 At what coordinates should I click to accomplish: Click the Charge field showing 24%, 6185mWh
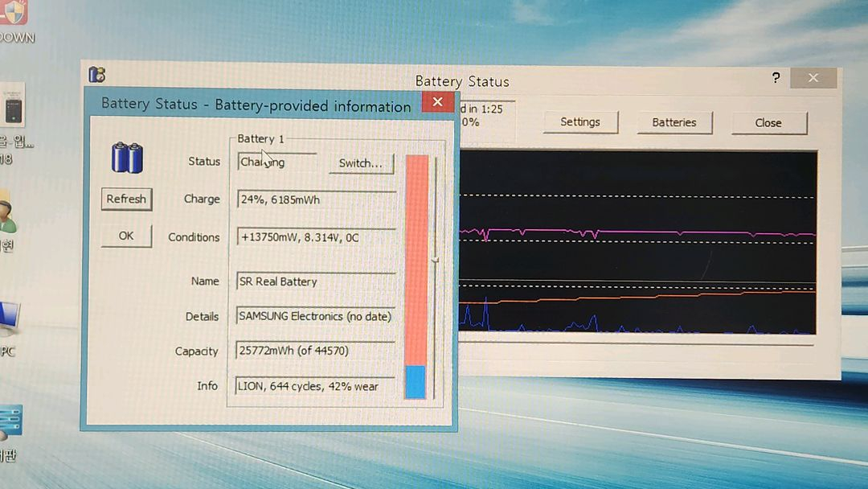coord(317,199)
